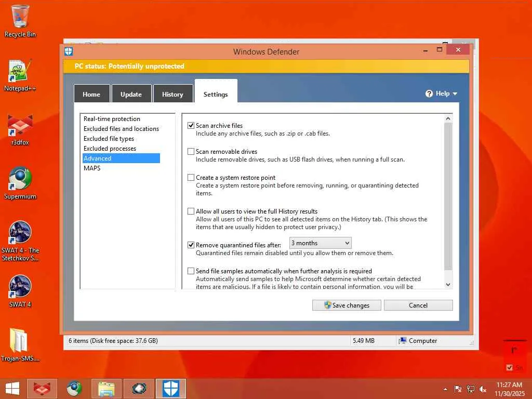Click Save changes button

(347, 305)
